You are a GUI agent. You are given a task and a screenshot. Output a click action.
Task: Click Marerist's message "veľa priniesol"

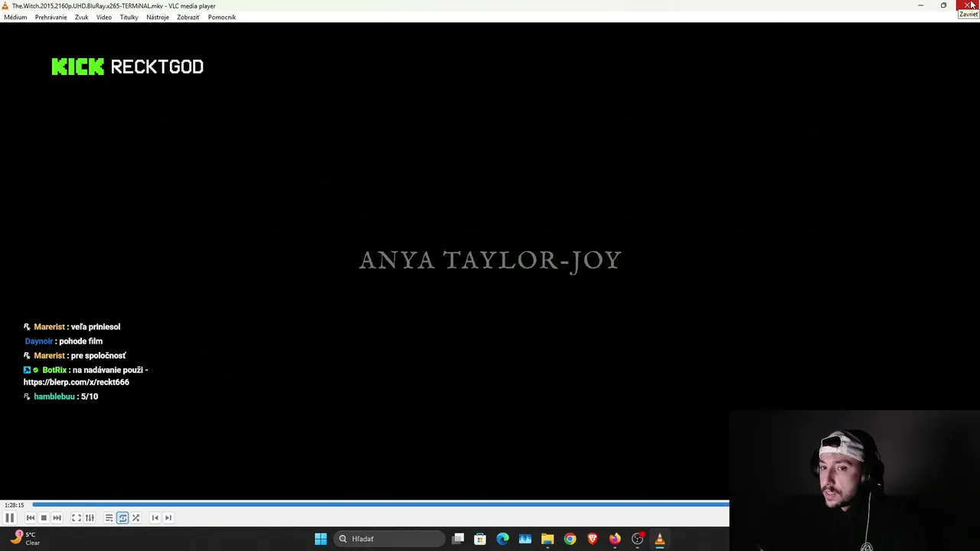pyautogui.click(x=96, y=327)
